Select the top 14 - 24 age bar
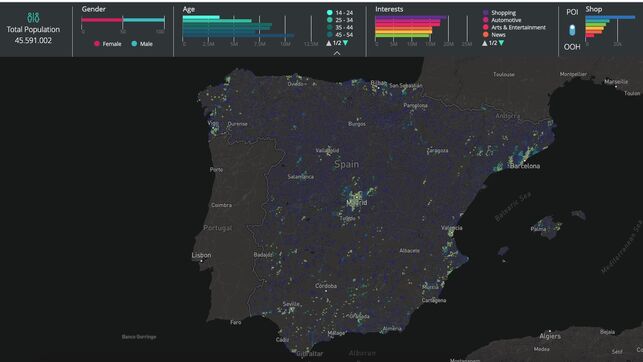The width and height of the screenshot is (643, 362). click(x=201, y=17)
